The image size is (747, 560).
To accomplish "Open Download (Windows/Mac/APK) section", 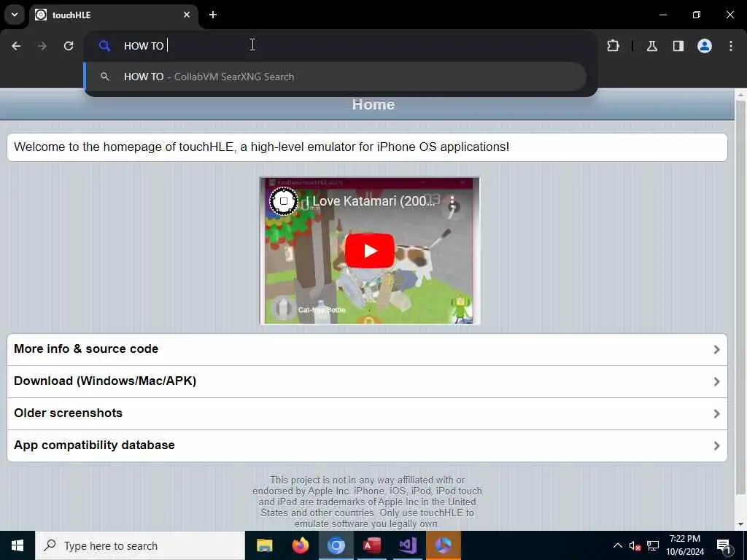I will click(367, 381).
